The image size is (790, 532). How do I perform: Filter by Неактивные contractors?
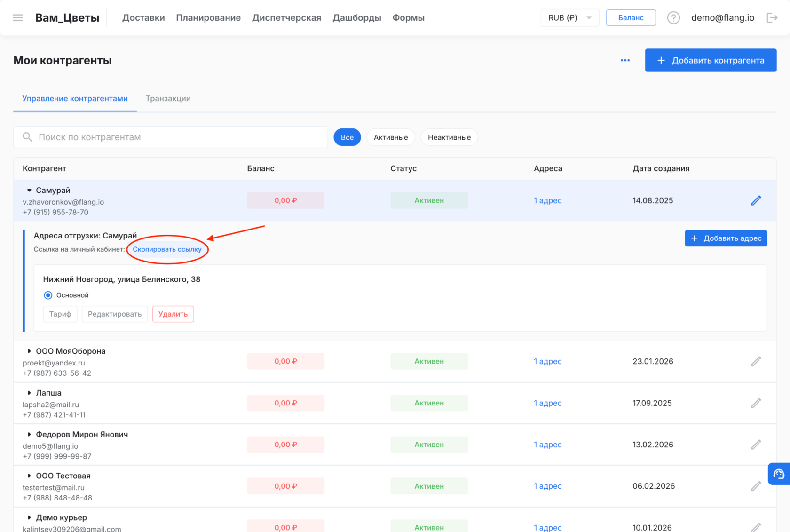(449, 137)
